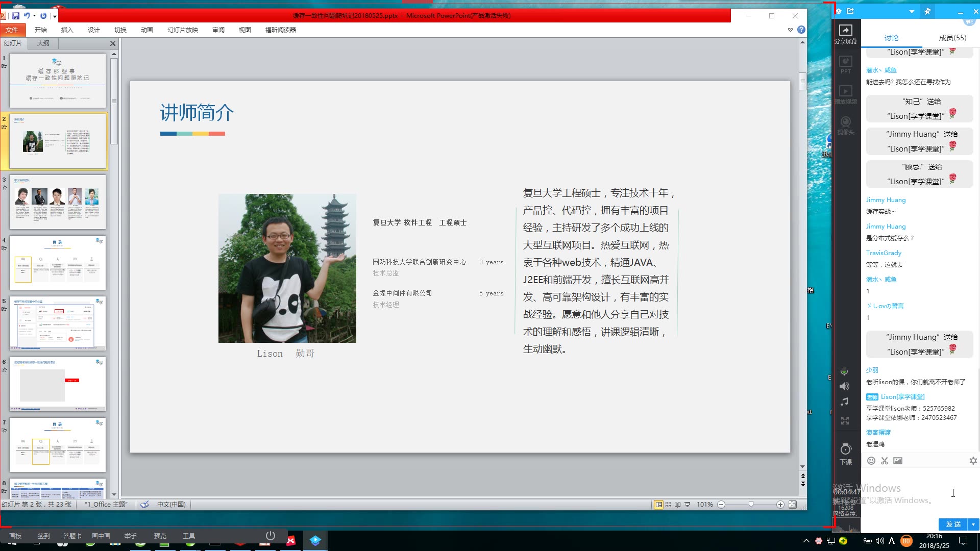The image size is (980, 551).
Task: Switch to the 切换 ribbon tab
Action: click(x=120, y=30)
